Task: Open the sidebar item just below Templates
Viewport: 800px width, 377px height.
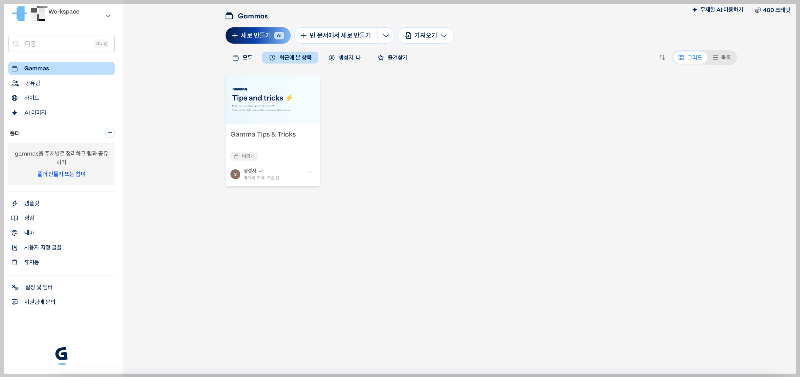Action: 62,218
